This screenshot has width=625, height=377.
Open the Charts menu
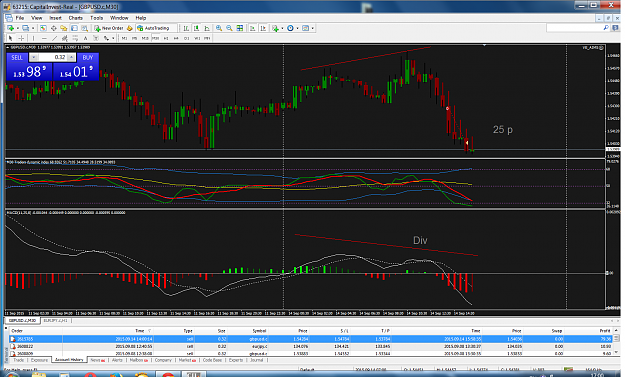click(75, 18)
